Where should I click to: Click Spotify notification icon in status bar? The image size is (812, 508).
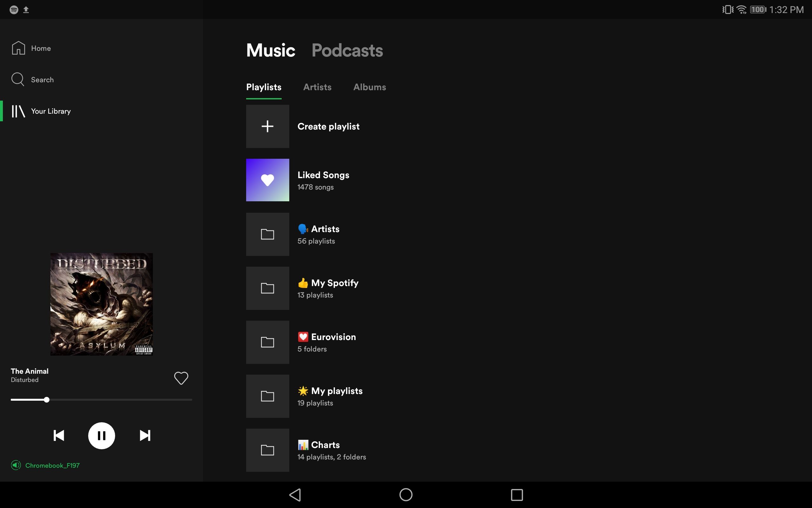pyautogui.click(x=14, y=10)
